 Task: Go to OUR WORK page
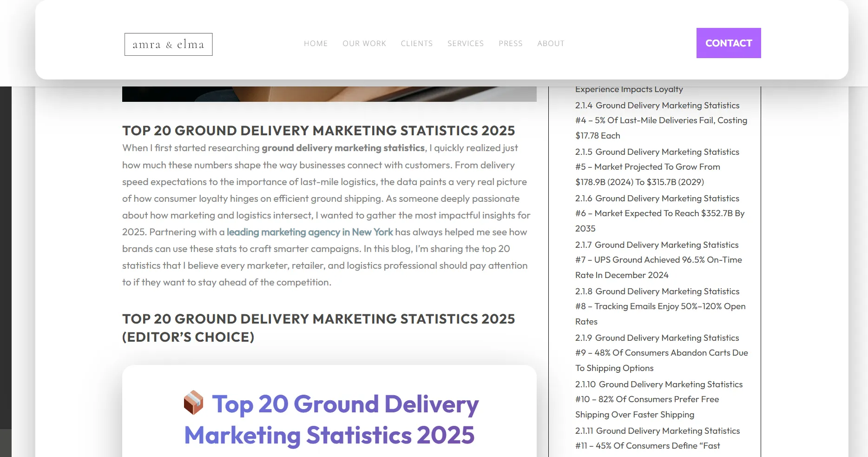[x=364, y=43]
